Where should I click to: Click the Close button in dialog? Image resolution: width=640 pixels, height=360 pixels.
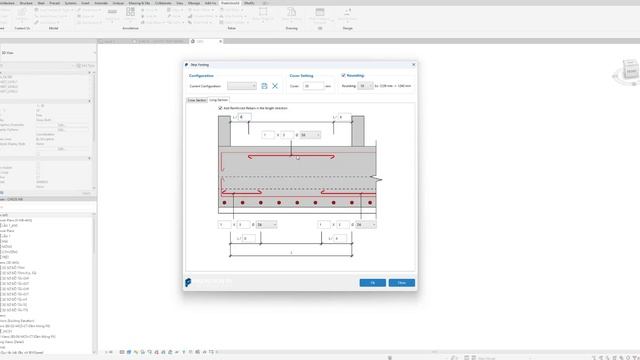[402, 283]
